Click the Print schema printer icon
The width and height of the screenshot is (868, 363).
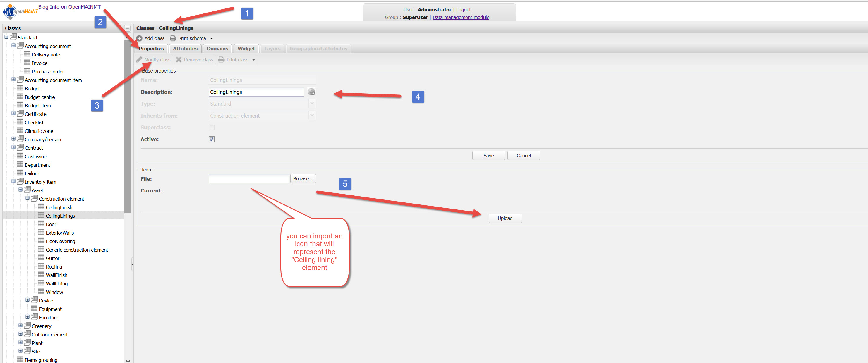tap(173, 38)
